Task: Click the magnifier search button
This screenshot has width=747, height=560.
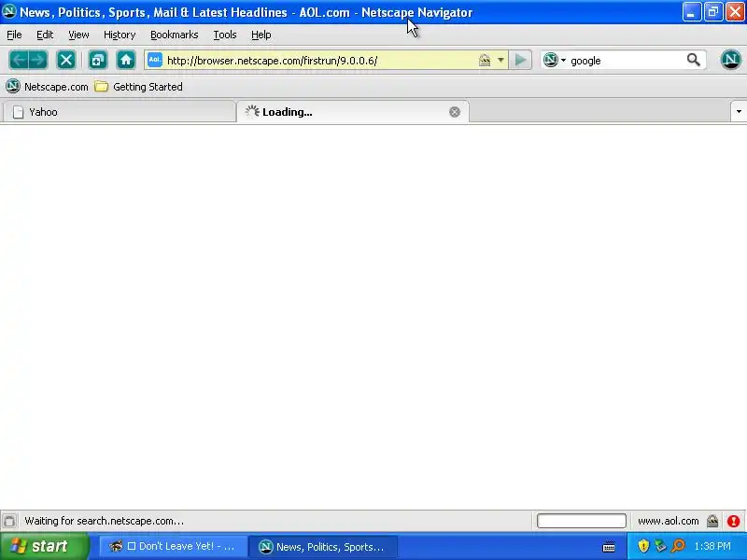Action: pyautogui.click(x=693, y=60)
